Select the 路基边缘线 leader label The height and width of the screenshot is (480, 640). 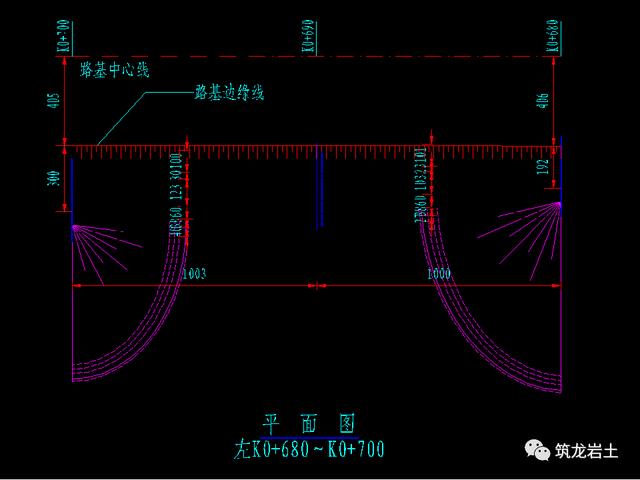coord(228,94)
